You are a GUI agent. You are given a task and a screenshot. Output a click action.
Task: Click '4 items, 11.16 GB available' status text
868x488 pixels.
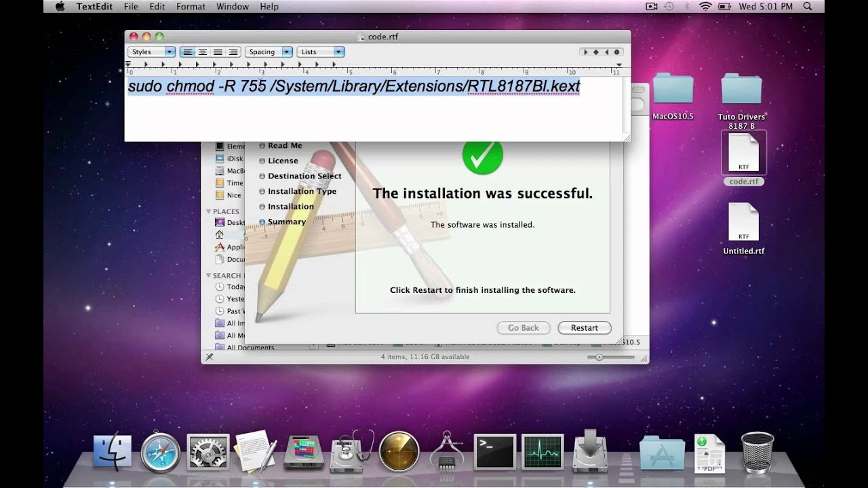coord(425,357)
